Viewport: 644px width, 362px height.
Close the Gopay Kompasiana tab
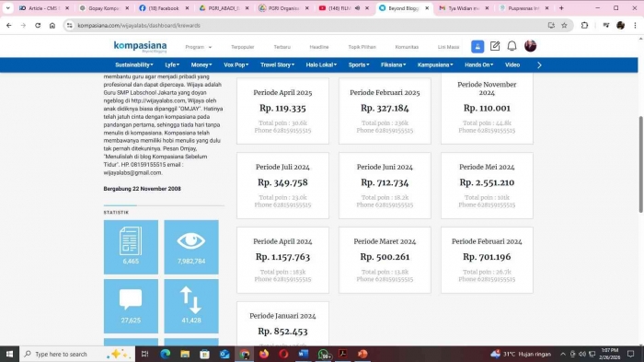[x=127, y=8]
